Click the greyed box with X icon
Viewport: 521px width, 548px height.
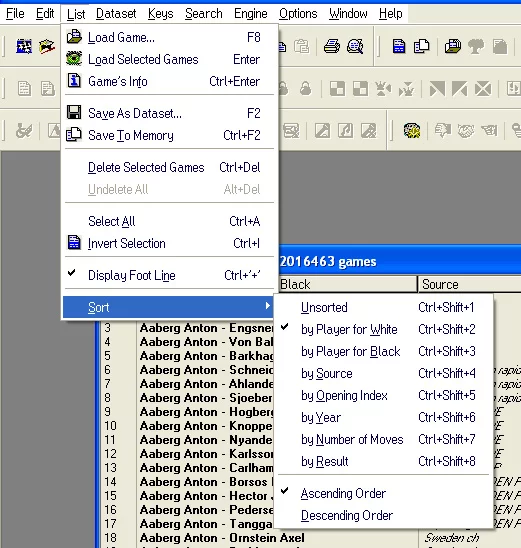click(483, 88)
